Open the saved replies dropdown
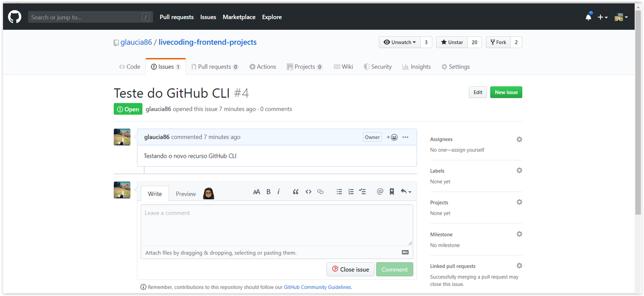The width and height of the screenshot is (644, 296). [406, 192]
